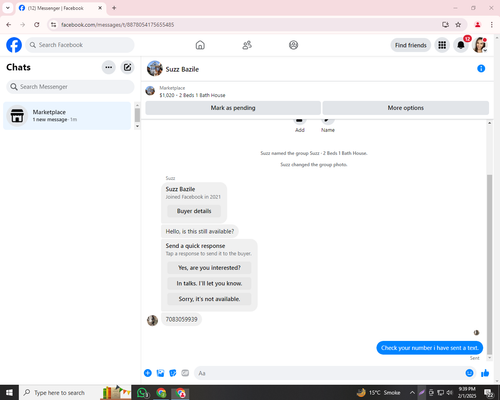500x400 pixels.
Task: Open the Windows Start button
Action: (x=9, y=393)
